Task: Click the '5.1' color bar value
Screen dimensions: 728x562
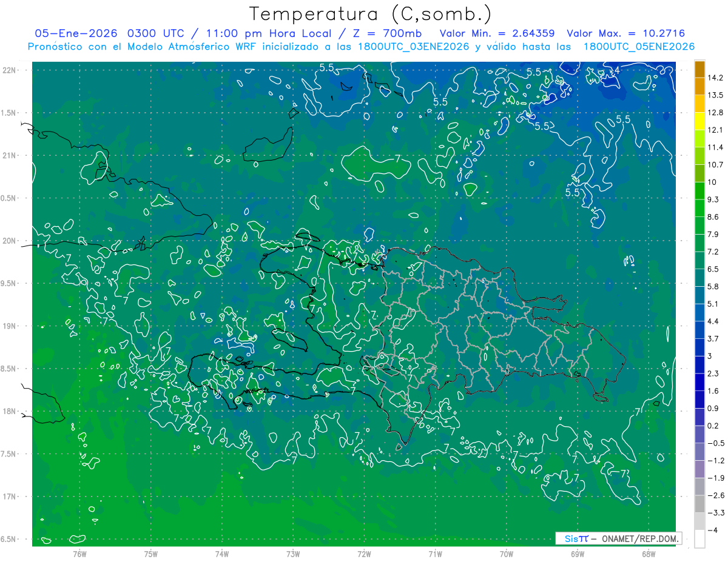Action: [713, 303]
